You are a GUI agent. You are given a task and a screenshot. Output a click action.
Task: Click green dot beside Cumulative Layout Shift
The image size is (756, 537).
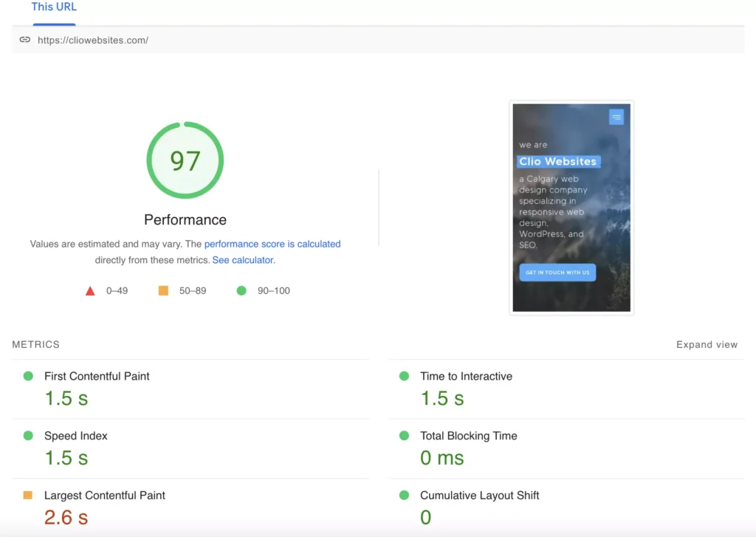[404, 495]
